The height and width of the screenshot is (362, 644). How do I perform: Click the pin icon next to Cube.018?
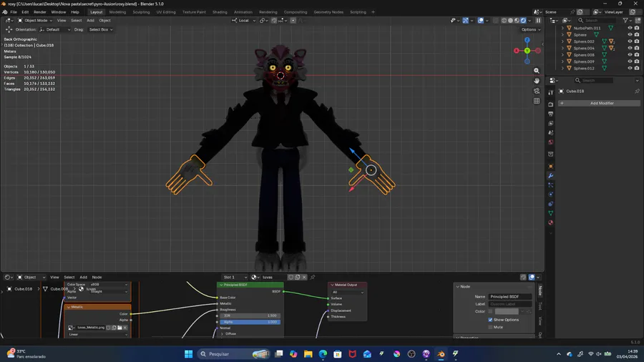click(x=637, y=92)
